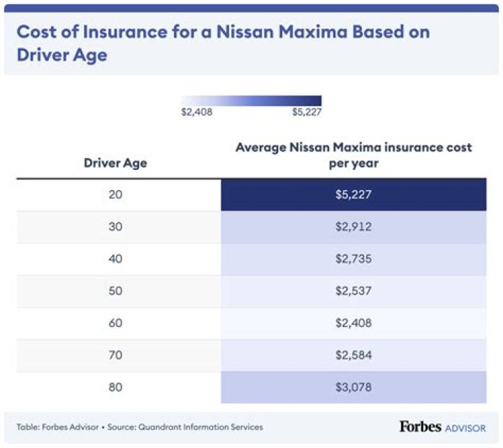This screenshot has height=448, width=503.
Task: Click the $3,078 cost cell
Action: [353, 388]
